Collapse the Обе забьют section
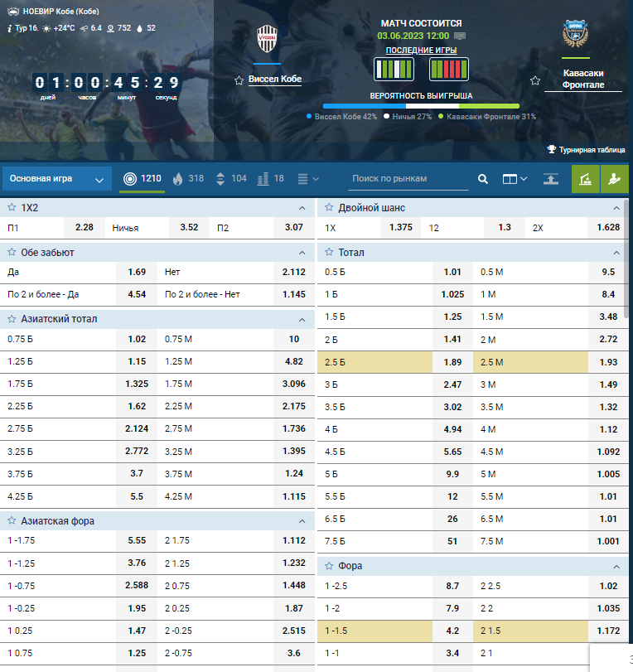633x672 pixels. click(x=302, y=253)
